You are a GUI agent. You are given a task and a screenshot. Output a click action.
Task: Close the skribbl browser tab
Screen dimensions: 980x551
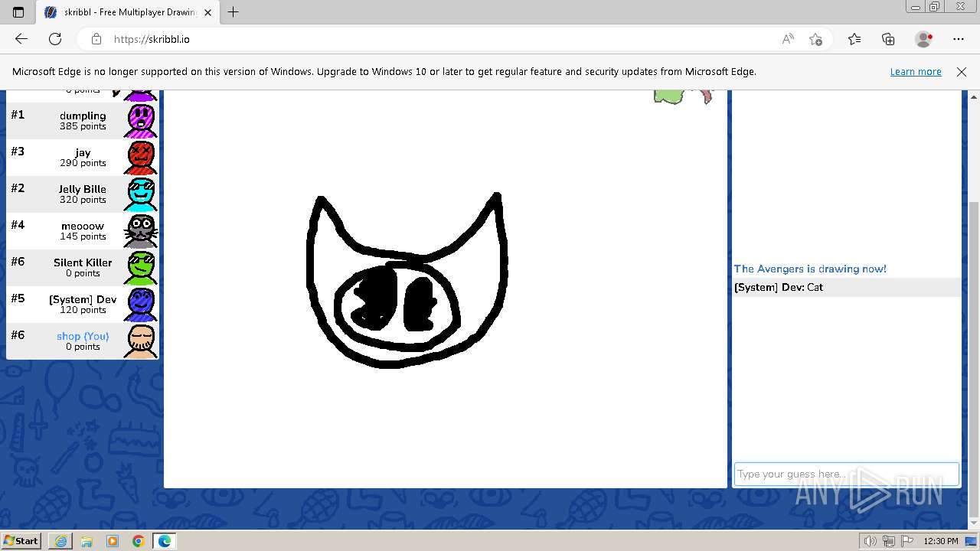coord(207,12)
